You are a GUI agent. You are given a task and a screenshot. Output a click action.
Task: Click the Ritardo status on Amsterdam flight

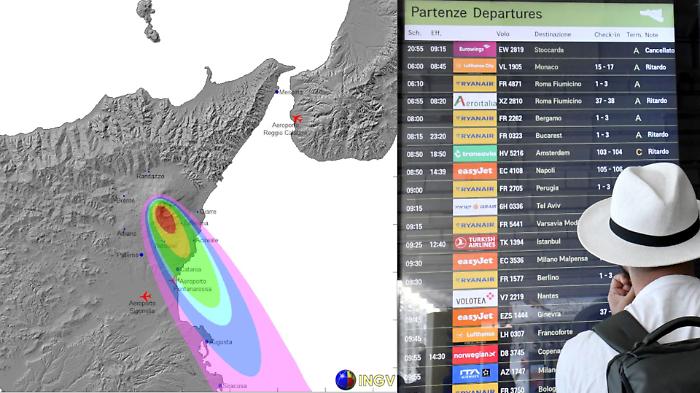coord(658,152)
